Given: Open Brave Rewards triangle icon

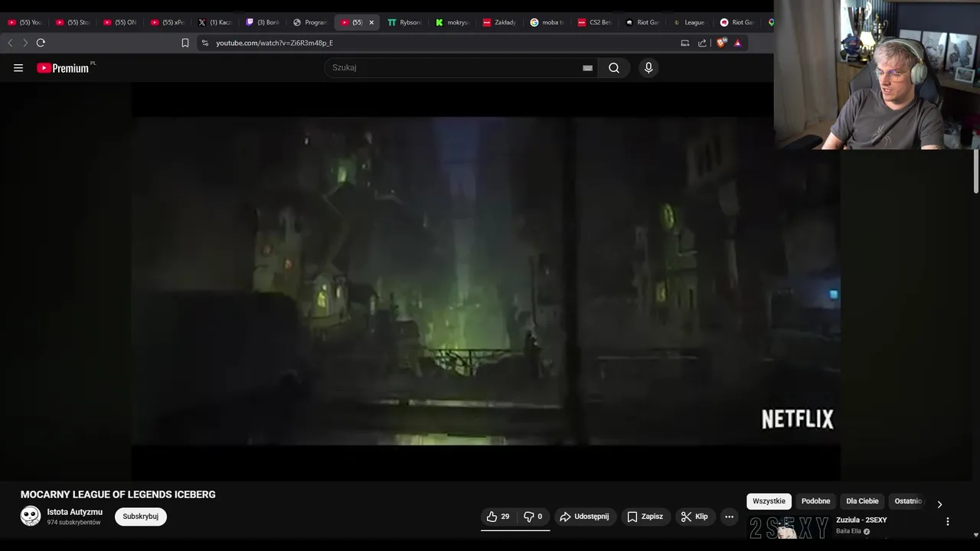Looking at the screenshot, I should [738, 43].
